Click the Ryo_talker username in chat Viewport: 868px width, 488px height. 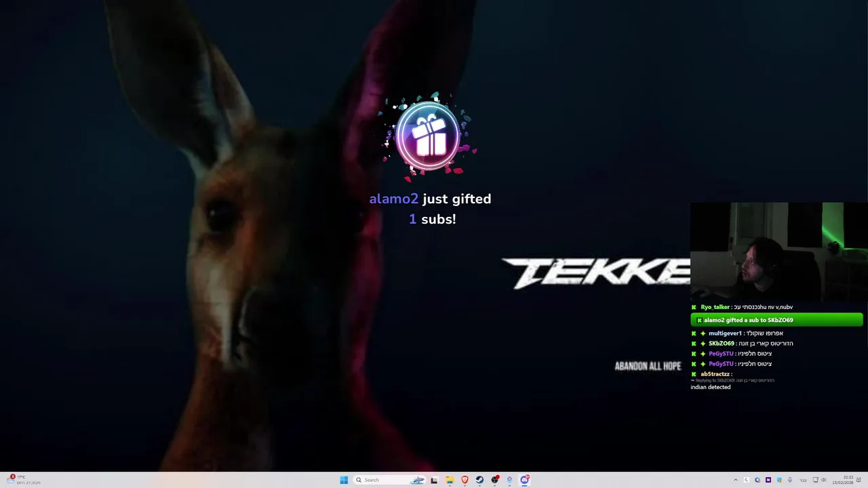tap(715, 307)
